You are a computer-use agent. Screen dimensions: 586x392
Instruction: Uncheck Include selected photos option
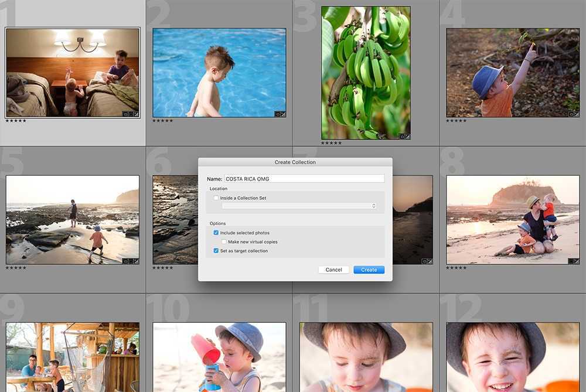[x=216, y=233]
